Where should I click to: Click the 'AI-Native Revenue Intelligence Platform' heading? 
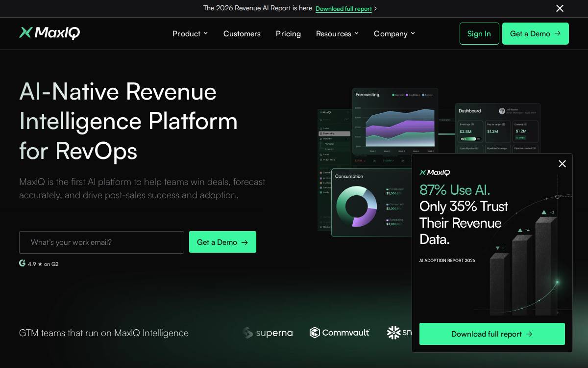pyautogui.click(x=128, y=121)
